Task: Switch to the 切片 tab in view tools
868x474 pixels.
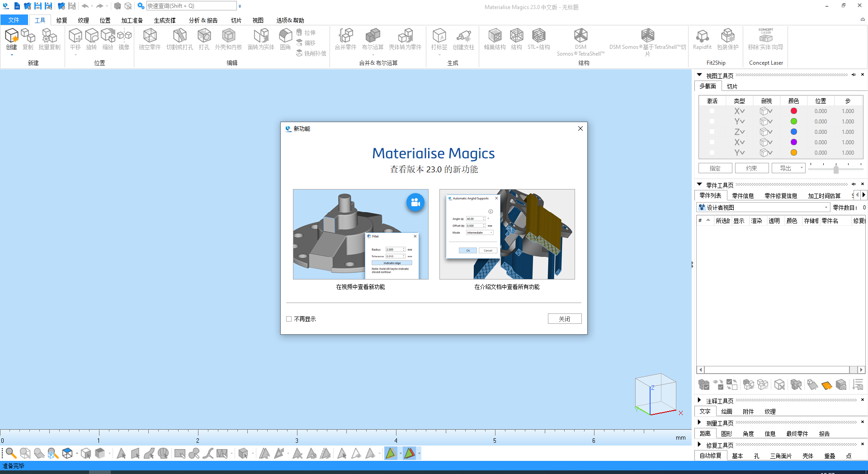Action: (x=732, y=86)
